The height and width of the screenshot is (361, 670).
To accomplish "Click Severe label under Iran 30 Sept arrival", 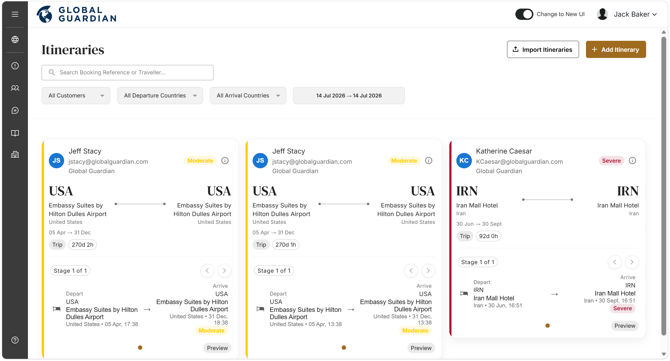I will click(622, 308).
